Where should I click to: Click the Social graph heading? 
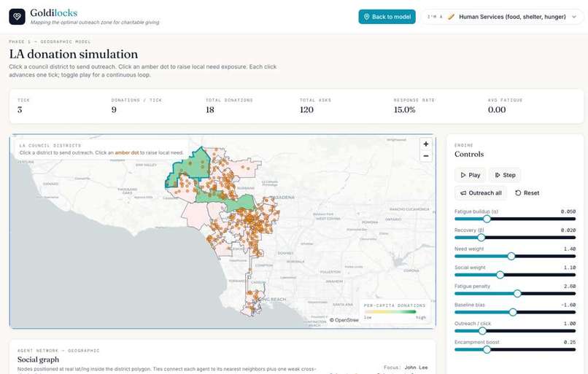click(x=38, y=359)
